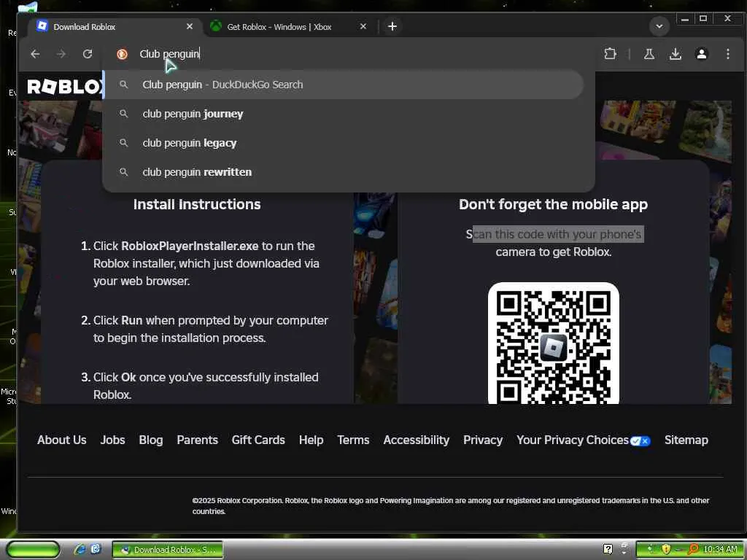Open the Sitemap footer link
747x560 pixels.
(686, 440)
